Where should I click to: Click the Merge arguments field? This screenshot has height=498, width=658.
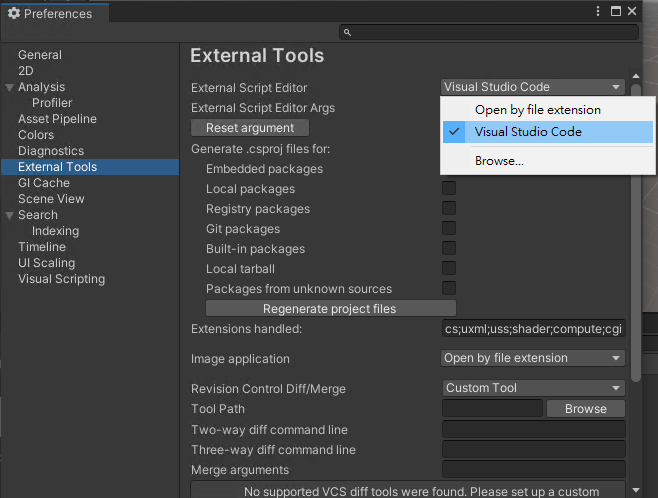click(x=534, y=469)
